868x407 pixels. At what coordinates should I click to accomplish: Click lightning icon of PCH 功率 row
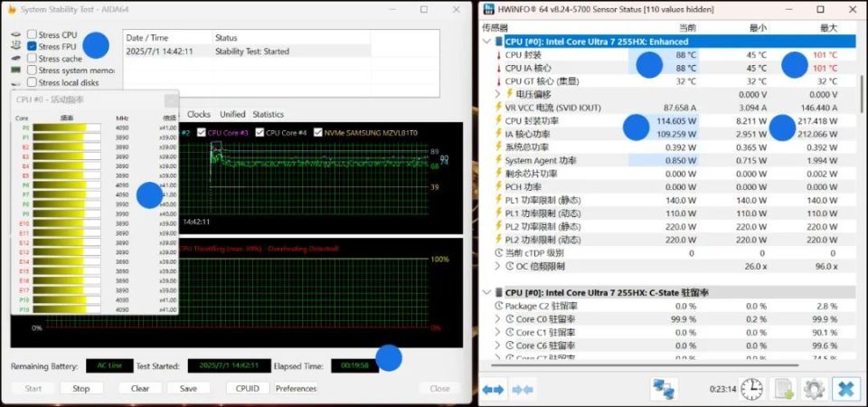(499, 187)
